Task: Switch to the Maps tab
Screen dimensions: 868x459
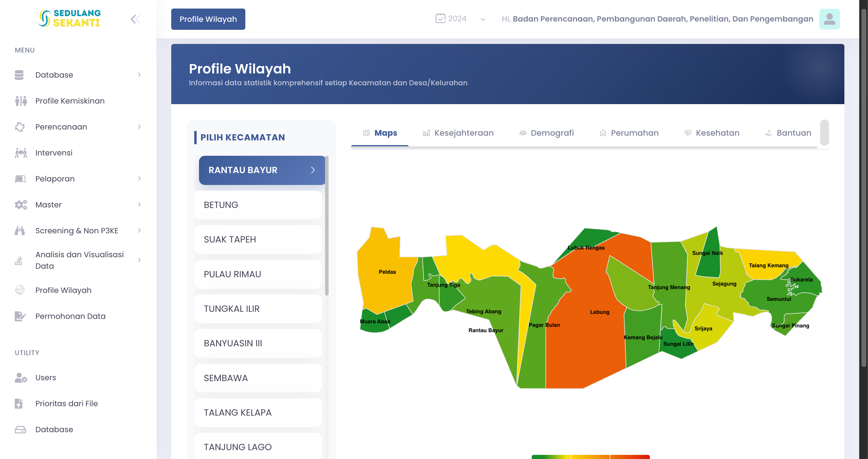Action: (x=380, y=133)
